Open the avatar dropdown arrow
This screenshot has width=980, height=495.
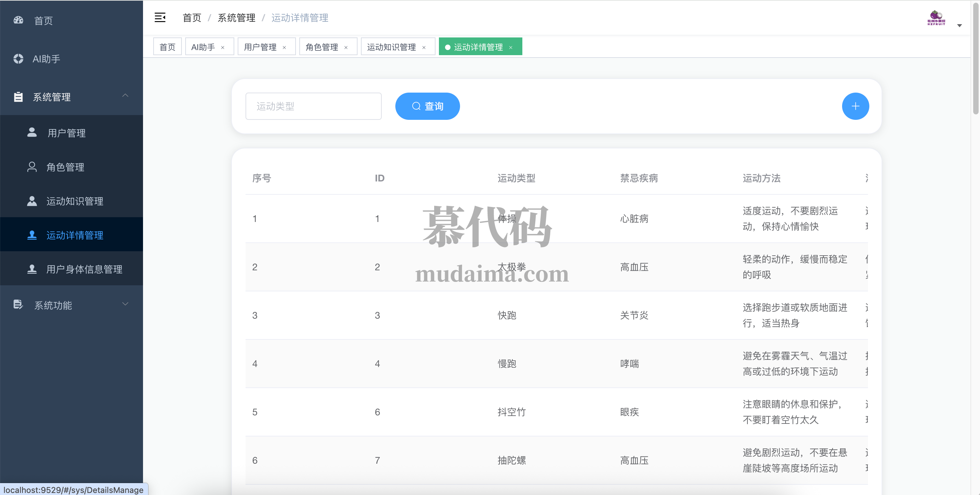click(x=960, y=26)
